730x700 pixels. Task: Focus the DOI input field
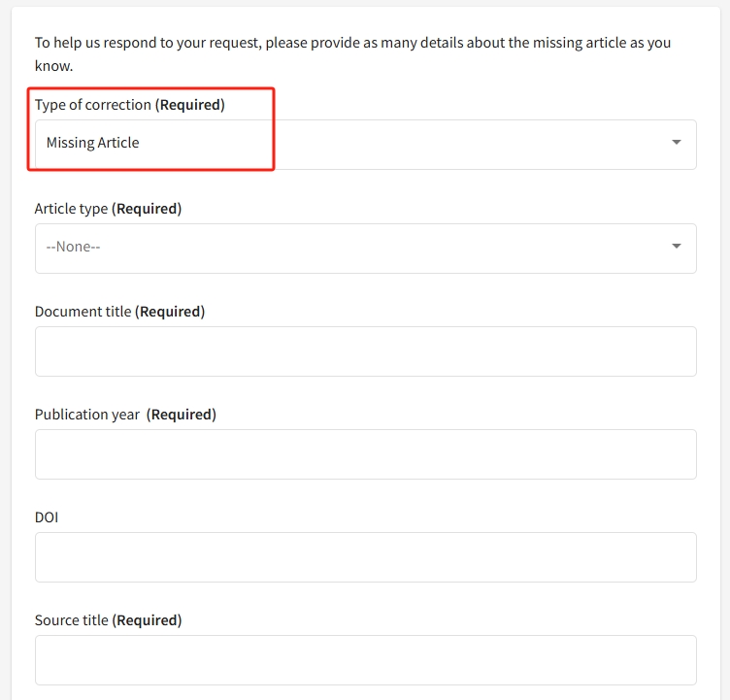tap(365, 557)
